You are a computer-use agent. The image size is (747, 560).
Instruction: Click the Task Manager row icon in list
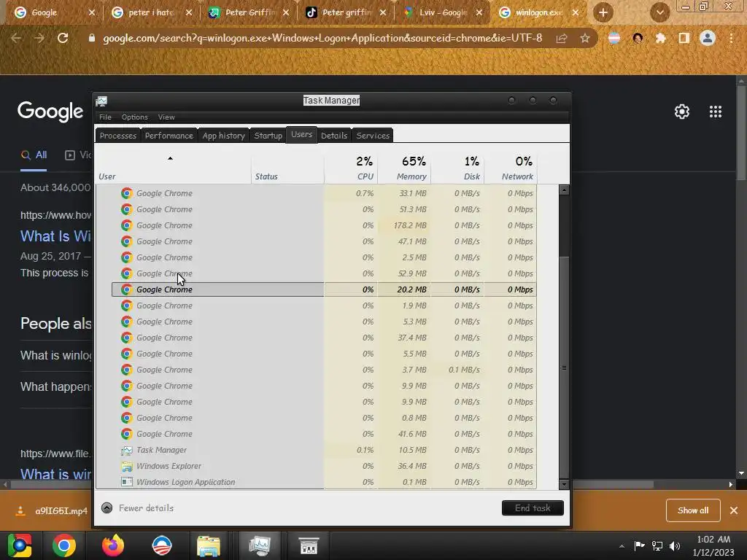(127, 450)
